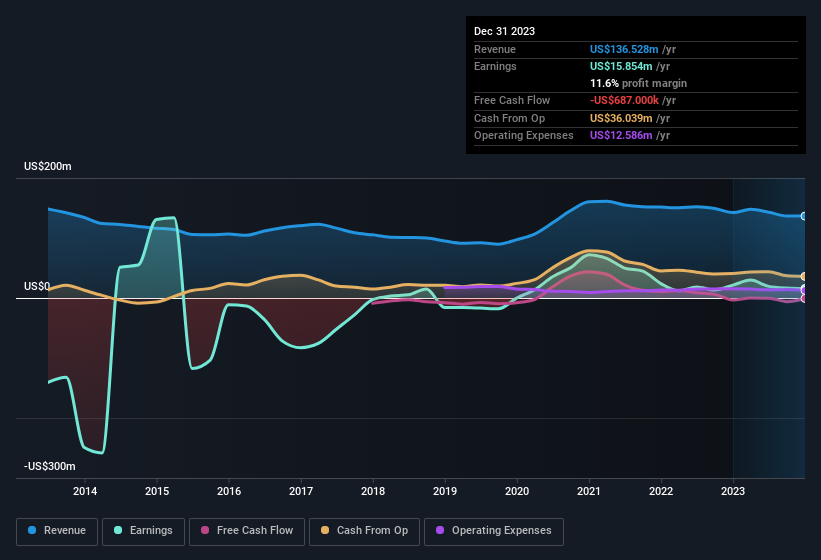Viewport: 821px width, 560px height.
Task: Click the 2021 x-axis label
Action: click(x=589, y=491)
